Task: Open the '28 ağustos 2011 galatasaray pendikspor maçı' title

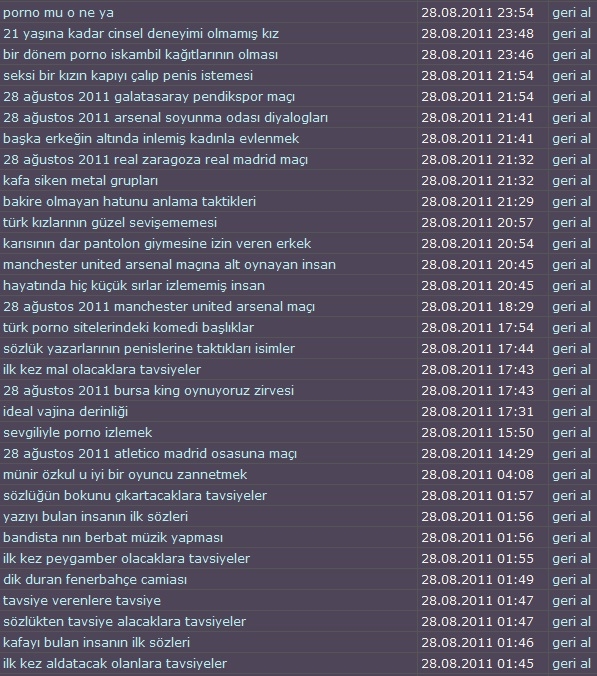Action: 149,97
